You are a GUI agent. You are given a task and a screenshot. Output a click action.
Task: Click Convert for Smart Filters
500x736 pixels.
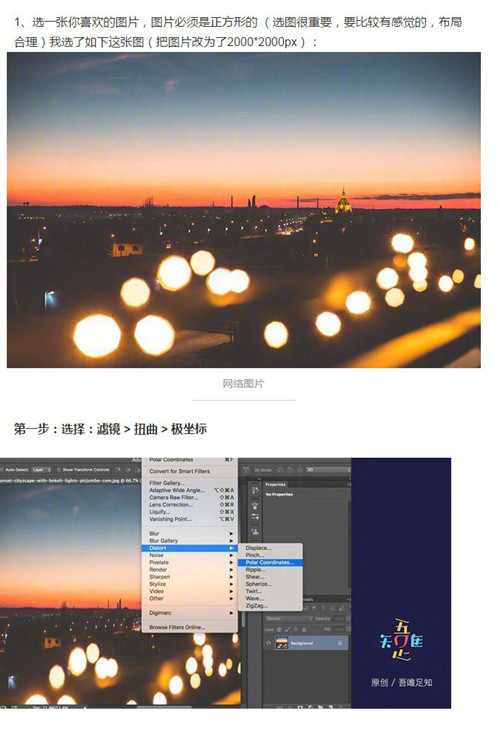(x=179, y=471)
